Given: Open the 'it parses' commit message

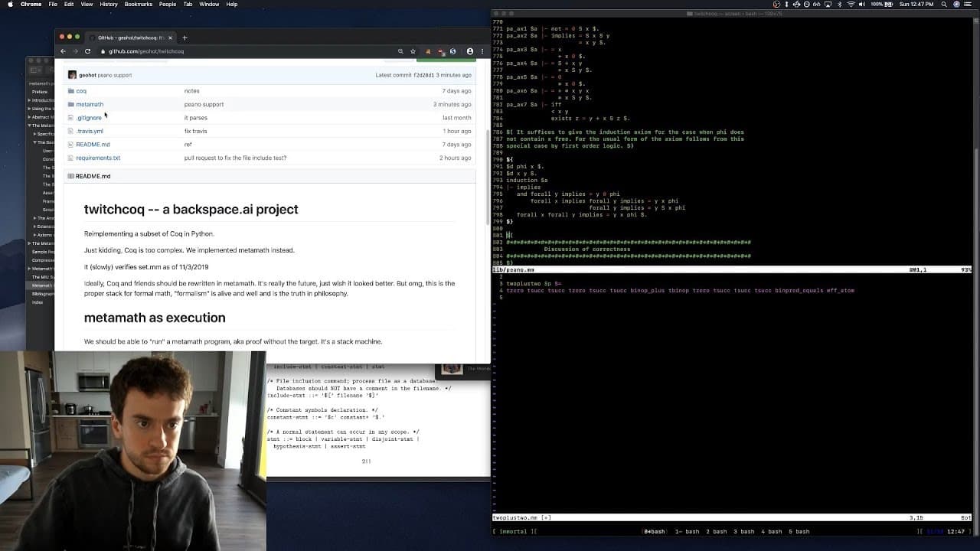Looking at the screenshot, I should [x=195, y=118].
